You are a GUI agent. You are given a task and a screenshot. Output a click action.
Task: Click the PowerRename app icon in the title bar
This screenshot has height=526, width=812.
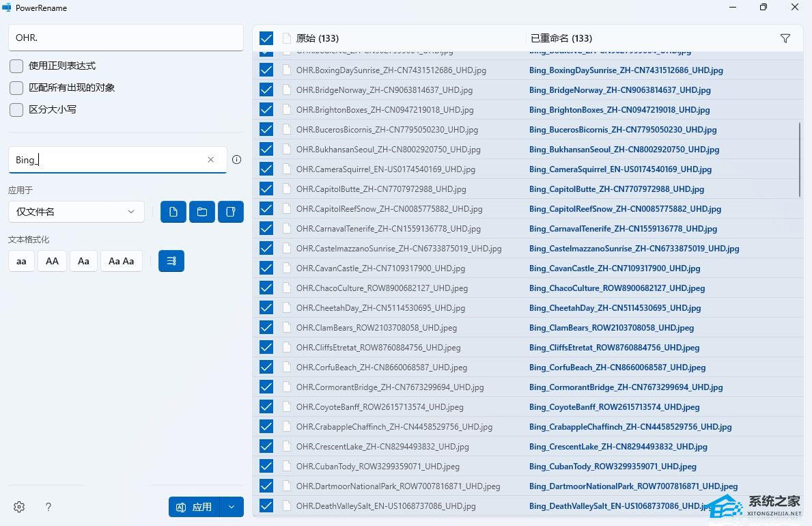coord(7,8)
